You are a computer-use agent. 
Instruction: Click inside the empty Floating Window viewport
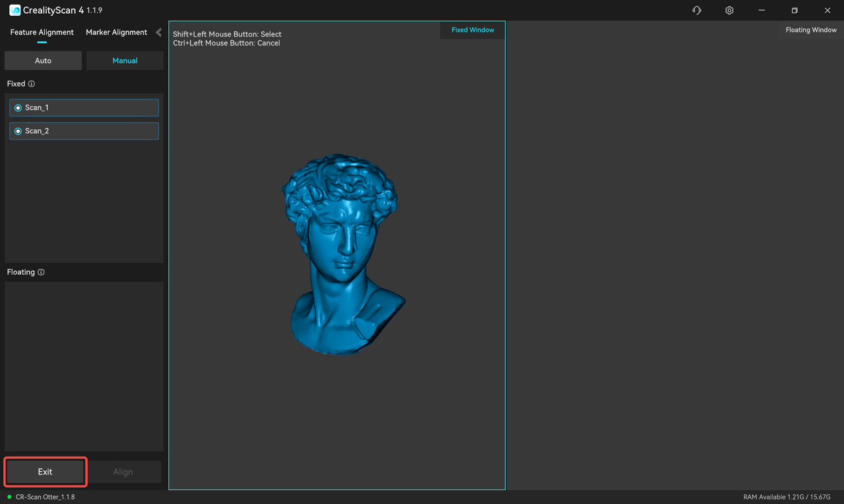(675, 264)
